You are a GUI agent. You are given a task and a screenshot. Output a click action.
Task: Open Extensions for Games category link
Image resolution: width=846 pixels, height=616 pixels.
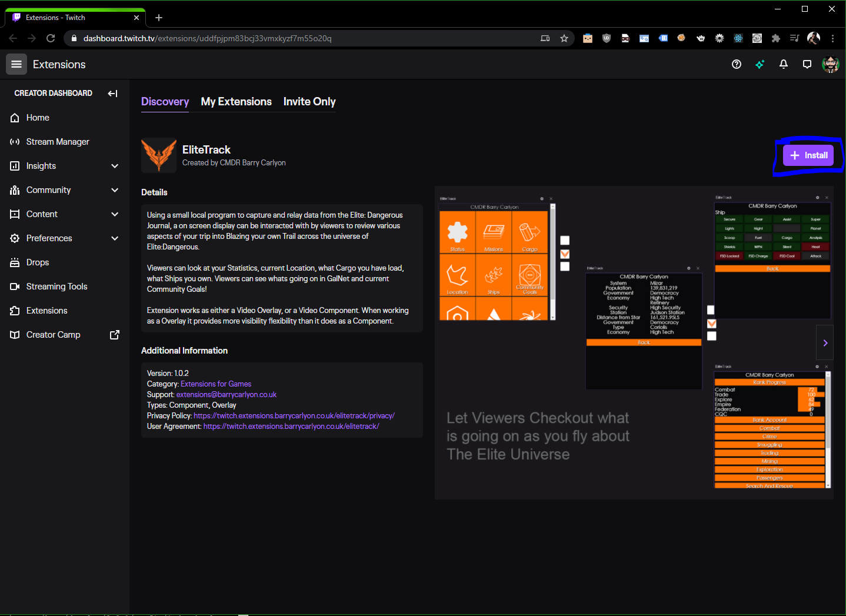pyautogui.click(x=216, y=384)
